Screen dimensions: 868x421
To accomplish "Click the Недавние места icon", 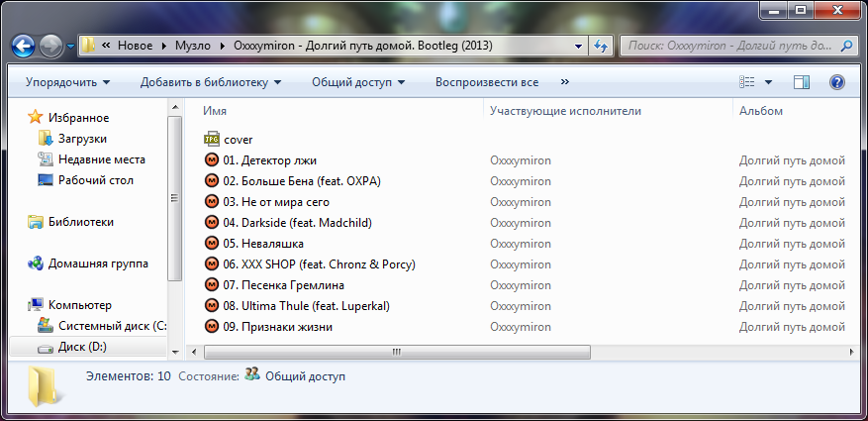I will point(46,159).
